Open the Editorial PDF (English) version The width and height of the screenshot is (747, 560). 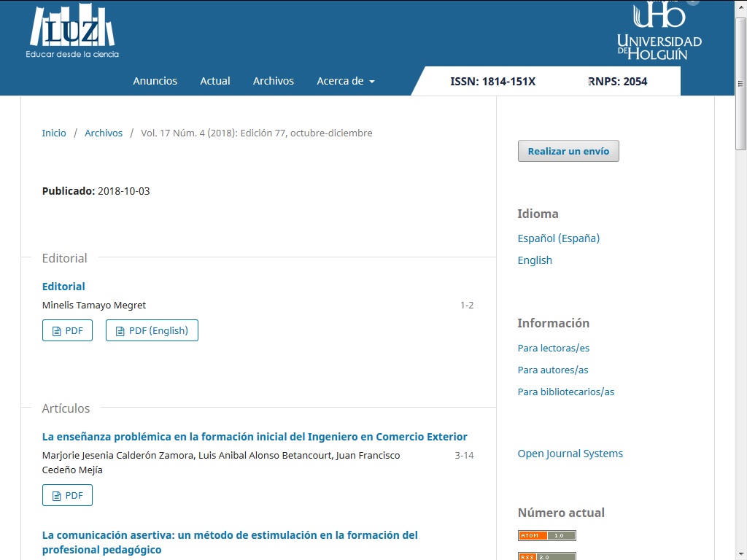152,330
